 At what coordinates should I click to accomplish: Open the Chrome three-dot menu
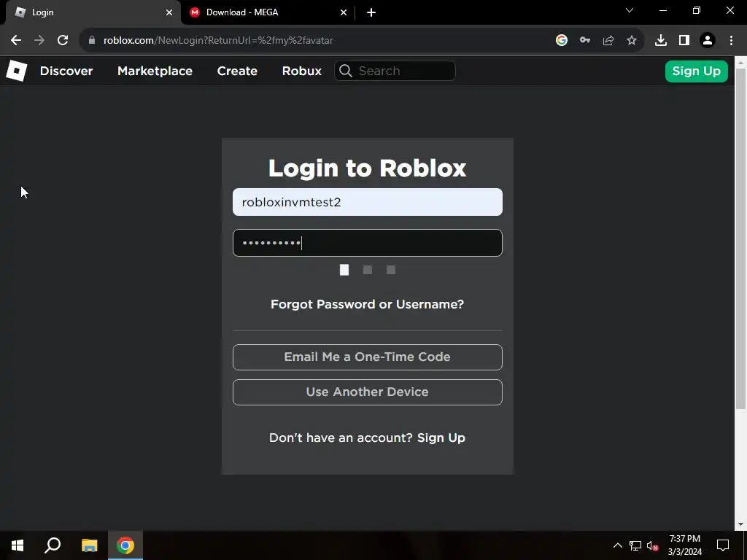point(731,41)
